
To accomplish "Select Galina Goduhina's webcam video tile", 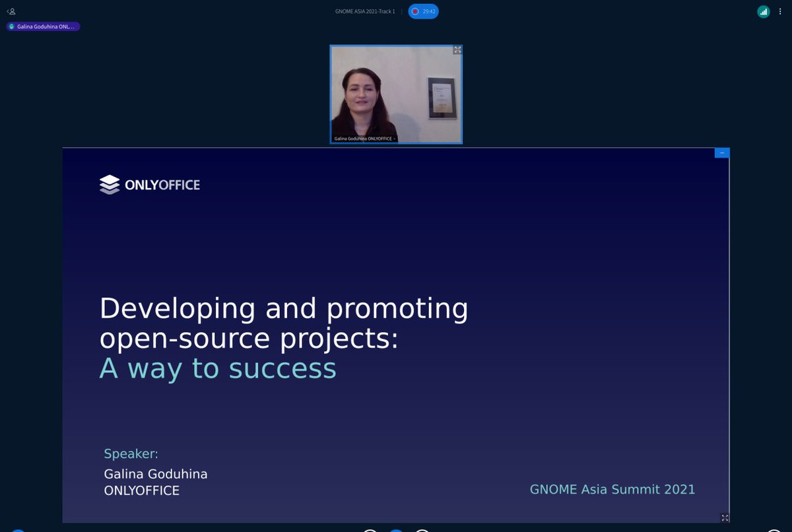I will pos(396,94).
